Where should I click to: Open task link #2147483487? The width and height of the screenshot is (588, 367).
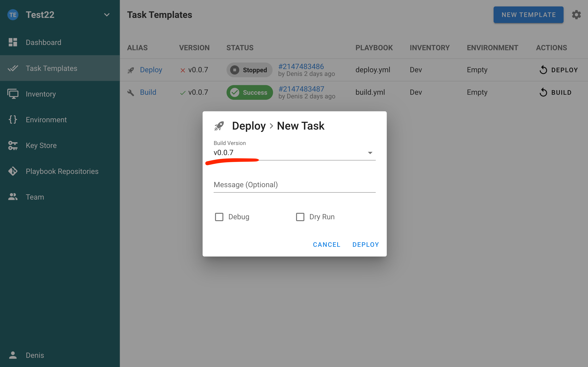[301, 89]
